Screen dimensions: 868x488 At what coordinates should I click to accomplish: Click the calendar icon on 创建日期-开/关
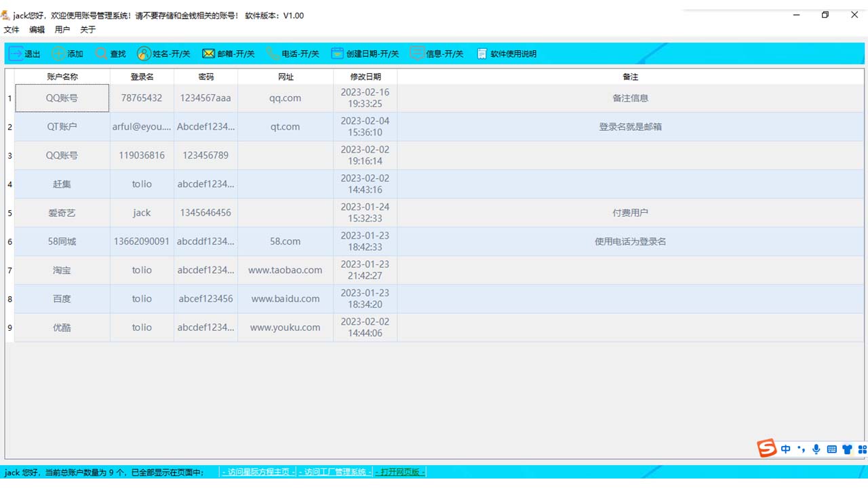pyautogui.click(x=337, y=54)
